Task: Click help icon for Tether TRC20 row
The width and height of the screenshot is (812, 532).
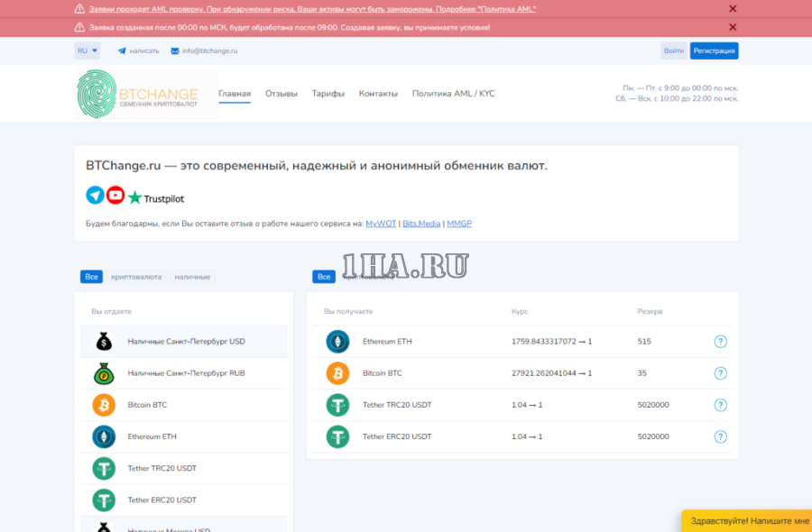Action: 720,405
